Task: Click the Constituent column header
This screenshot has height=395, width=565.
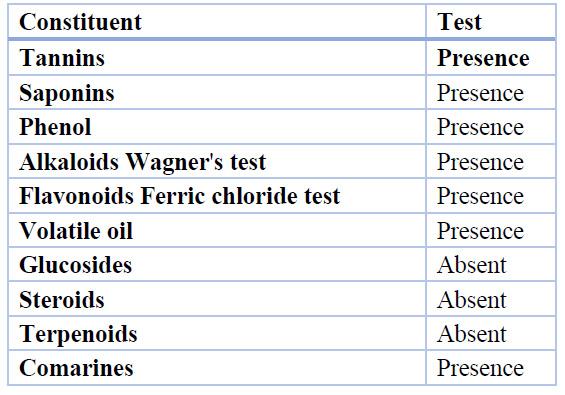Action: click(x=80, y=22)
